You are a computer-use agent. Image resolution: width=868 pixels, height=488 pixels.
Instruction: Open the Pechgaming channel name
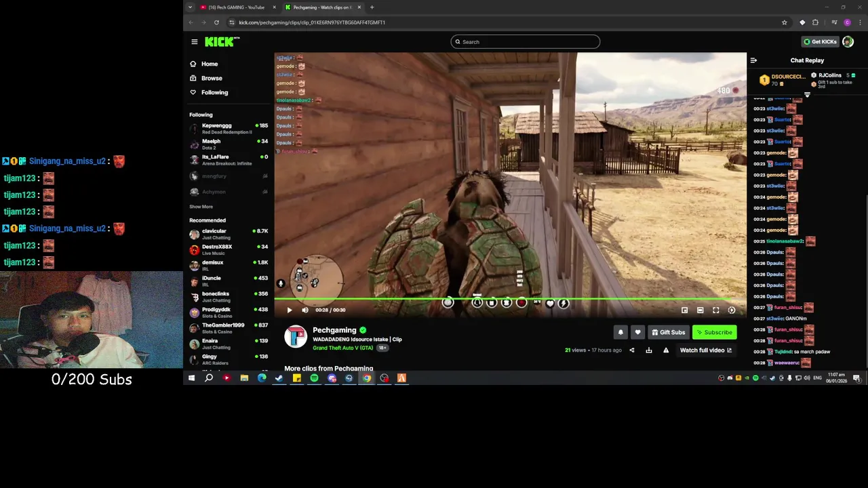334,330
